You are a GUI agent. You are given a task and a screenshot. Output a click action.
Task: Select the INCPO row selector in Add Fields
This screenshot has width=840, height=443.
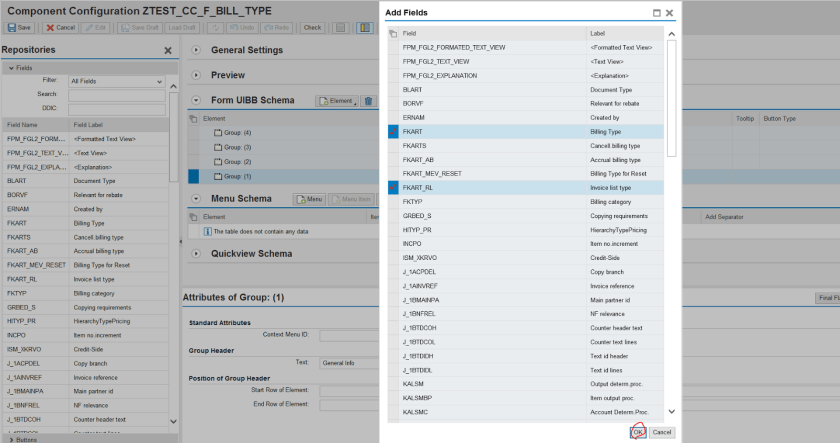coord(393,244)
